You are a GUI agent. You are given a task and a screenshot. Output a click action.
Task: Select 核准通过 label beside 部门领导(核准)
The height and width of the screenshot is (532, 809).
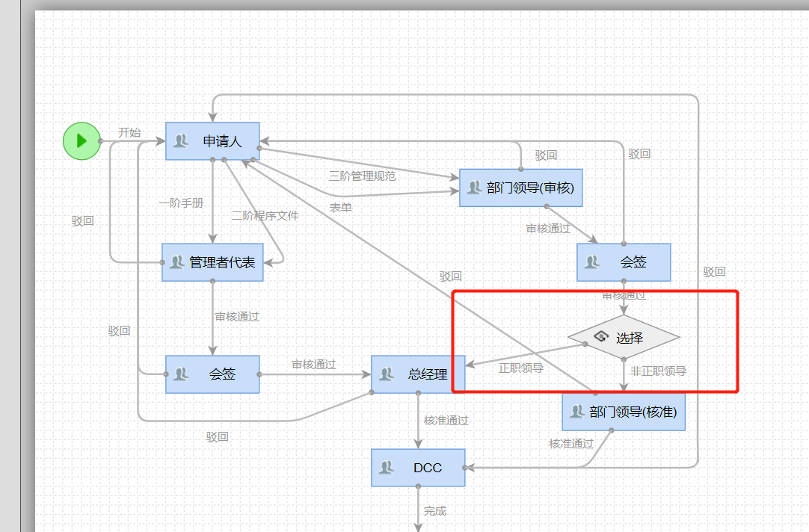(x=571, y=443)
